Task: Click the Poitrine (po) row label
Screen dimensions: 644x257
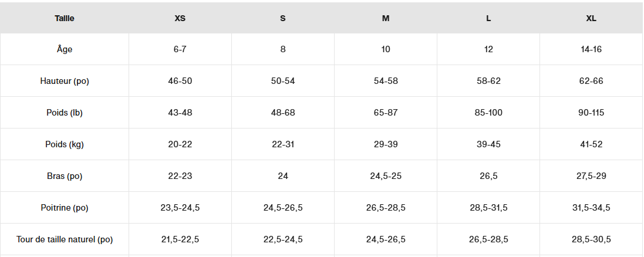Action: coord(65,208)
